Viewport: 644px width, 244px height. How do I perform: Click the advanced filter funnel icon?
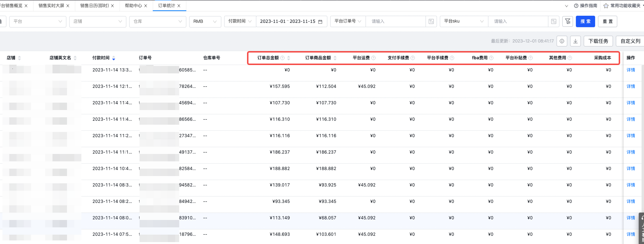(x=568, y=21)
